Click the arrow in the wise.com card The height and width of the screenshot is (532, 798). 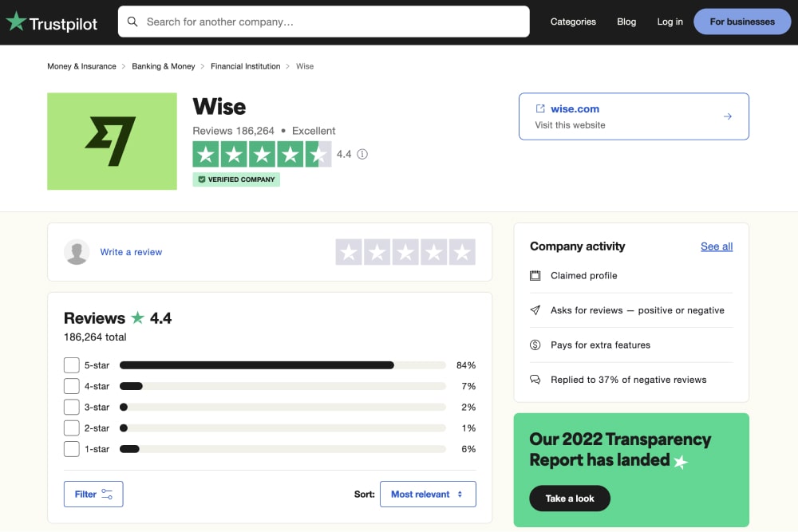click(728, 116)
